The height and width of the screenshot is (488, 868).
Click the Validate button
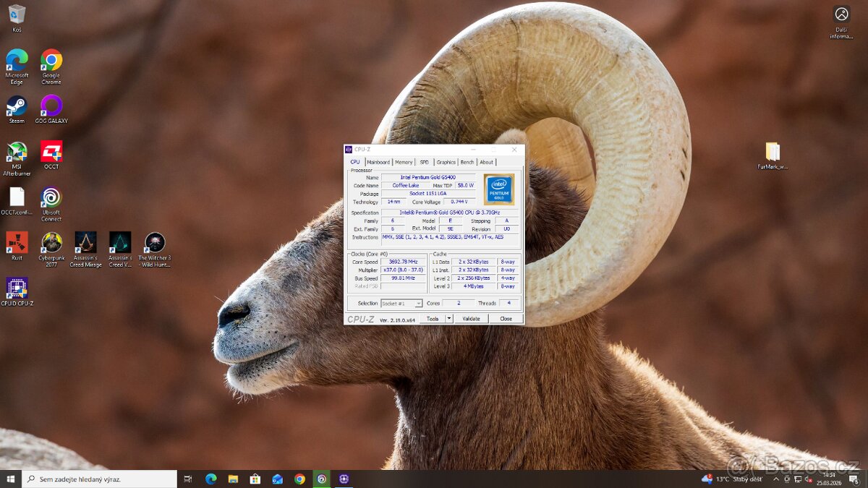point(471,318)
